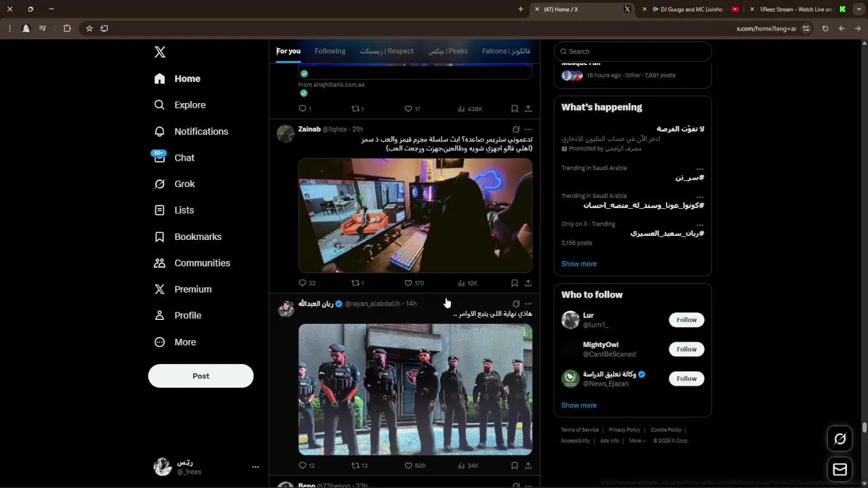
Task: Bookmark rayan_alabdallh's post
Action: [x=515, y=466]
